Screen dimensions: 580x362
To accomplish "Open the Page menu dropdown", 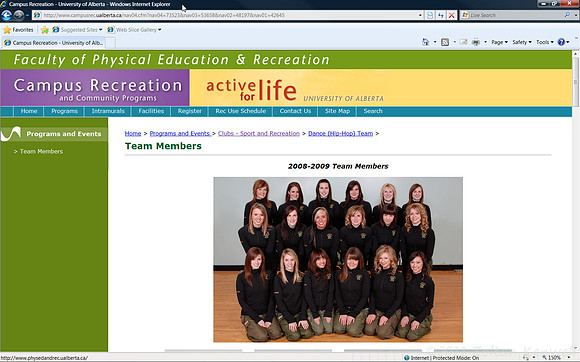I will (x=499, y=42).
